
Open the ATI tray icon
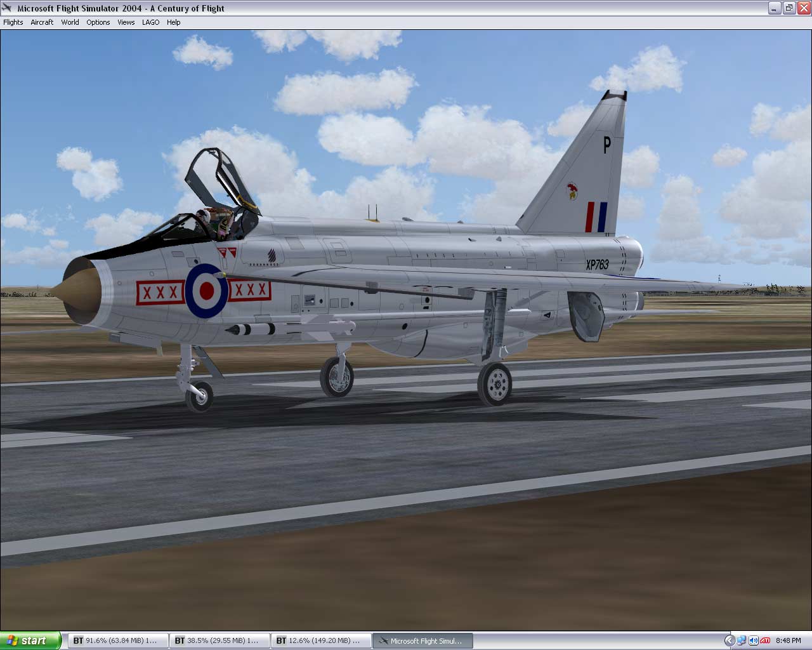(765, 640)
